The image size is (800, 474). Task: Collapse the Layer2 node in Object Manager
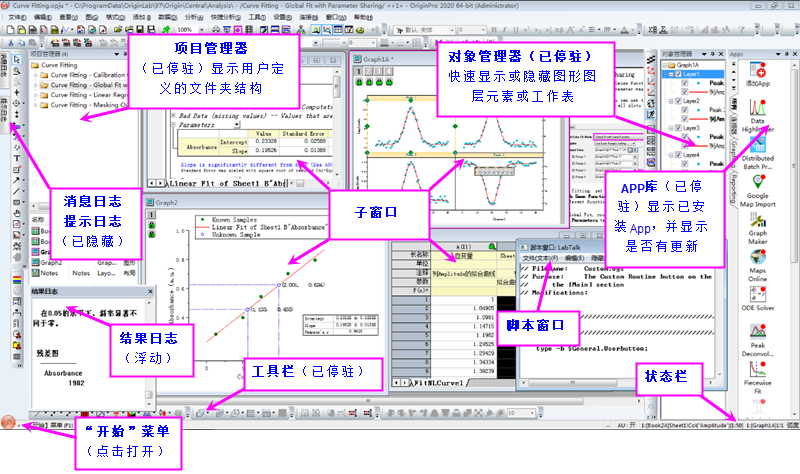[671, 101]
